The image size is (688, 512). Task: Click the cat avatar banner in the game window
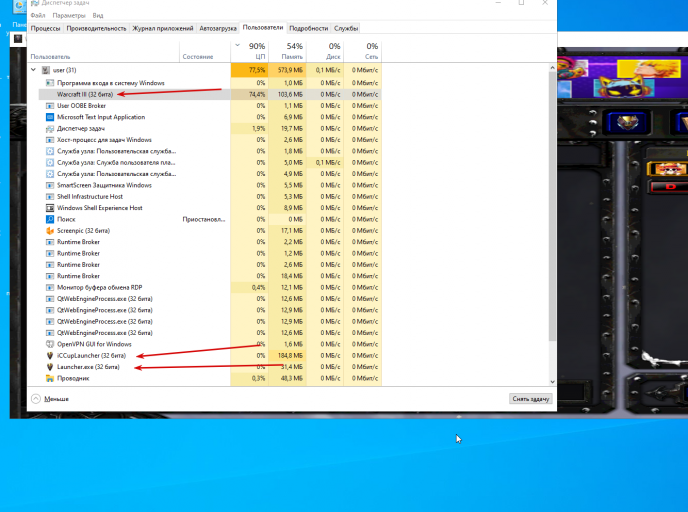(x=624, y=87)
